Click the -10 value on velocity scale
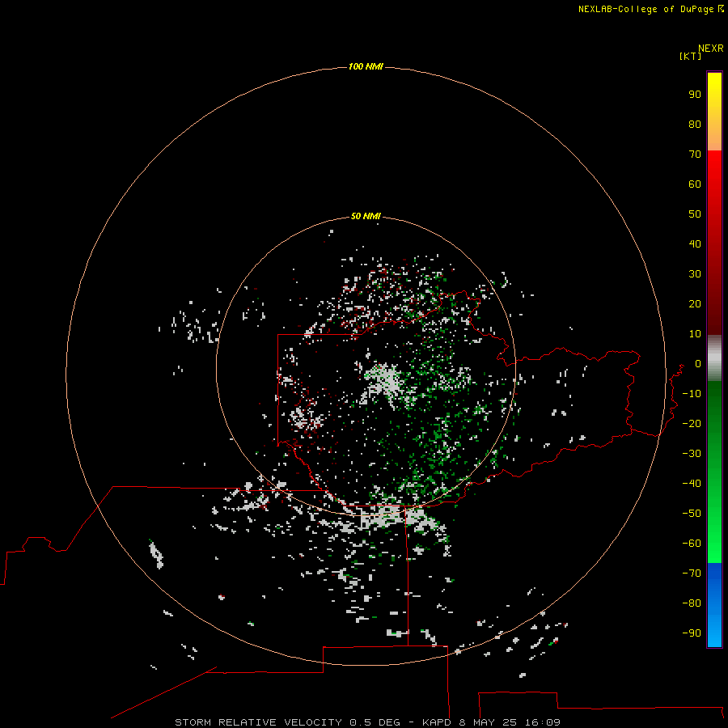728x728 pixels. click(x=692, y=394)
